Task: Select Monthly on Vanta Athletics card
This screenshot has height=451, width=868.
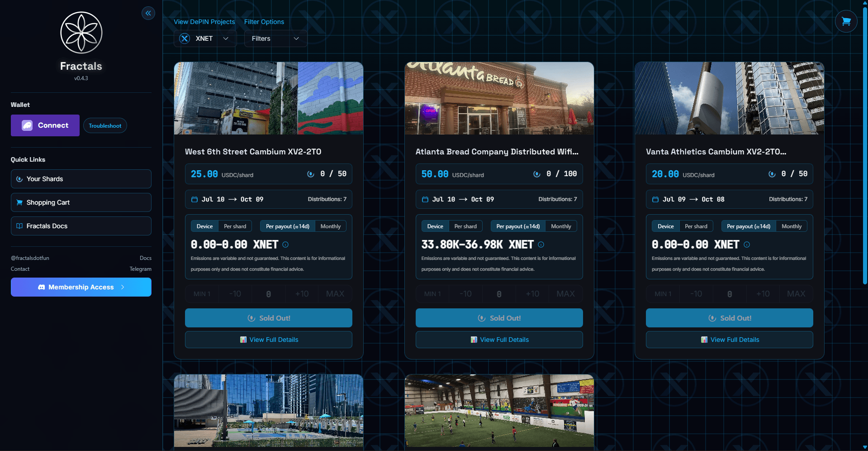Action: (792, 226)
